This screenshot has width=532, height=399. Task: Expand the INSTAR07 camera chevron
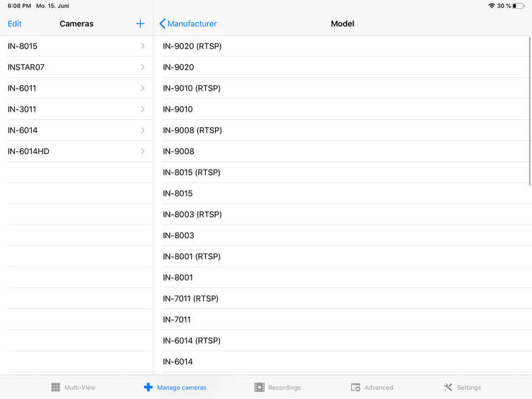pos(143,67)
